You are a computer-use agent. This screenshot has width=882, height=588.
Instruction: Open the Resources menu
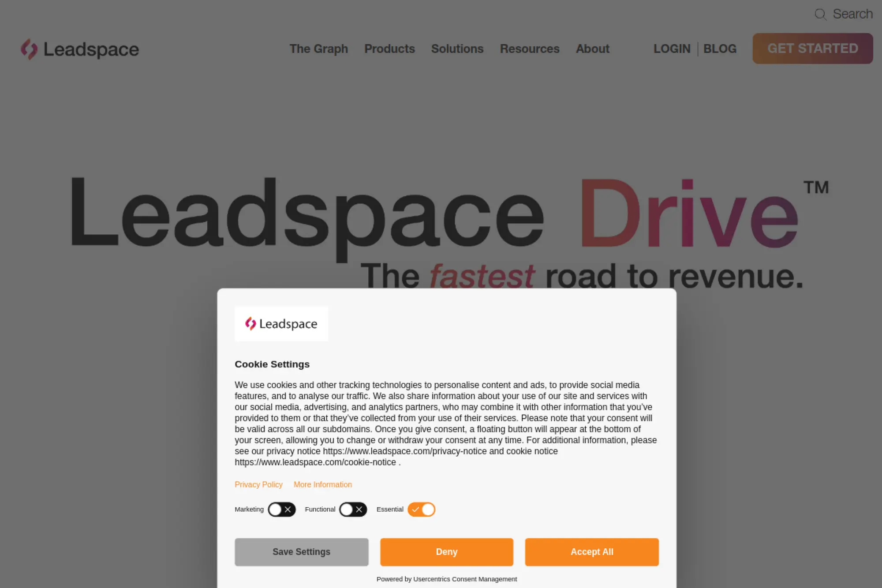tap(530, 49)
